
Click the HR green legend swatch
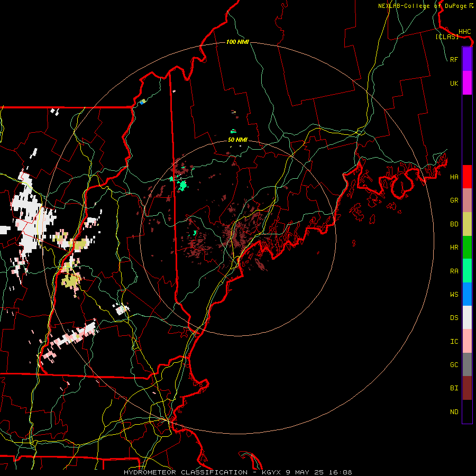click(467, 248)
